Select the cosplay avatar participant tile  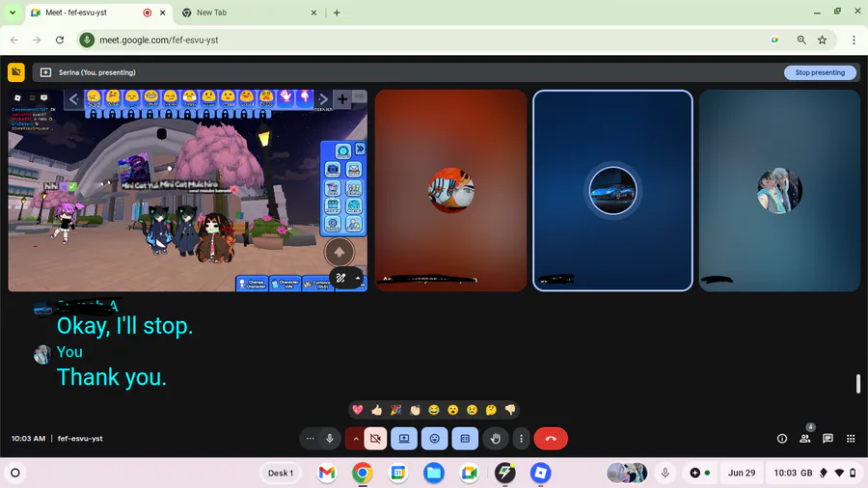[x=779, y=190]
